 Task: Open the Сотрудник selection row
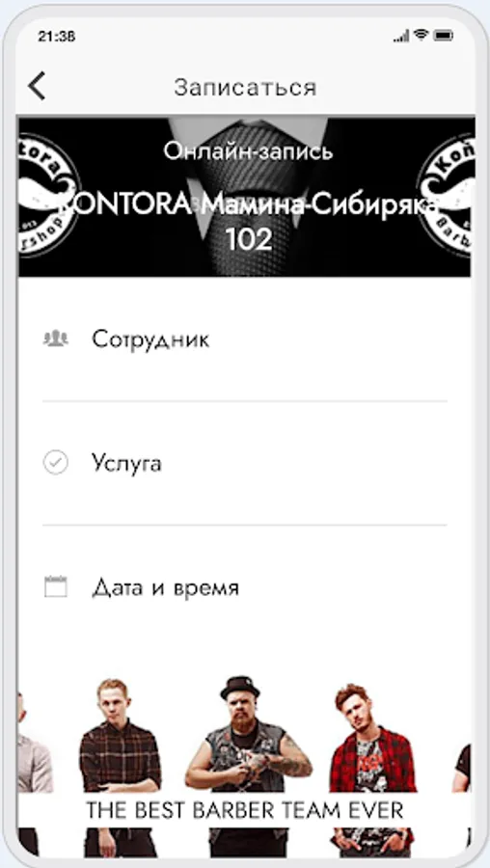(x=245, y=339)
